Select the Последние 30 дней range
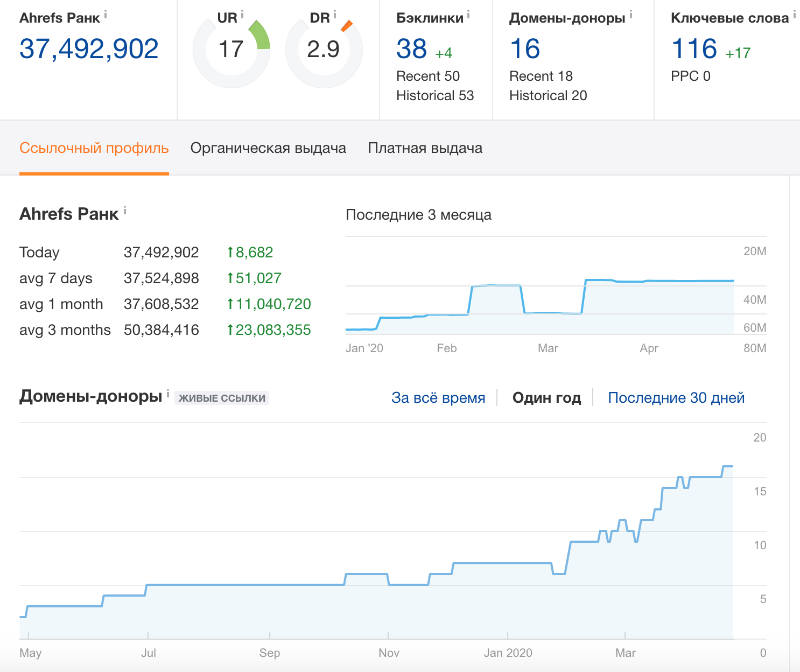Image resolution: width=800 pixels, height=672 pixels. click(676, 398)
